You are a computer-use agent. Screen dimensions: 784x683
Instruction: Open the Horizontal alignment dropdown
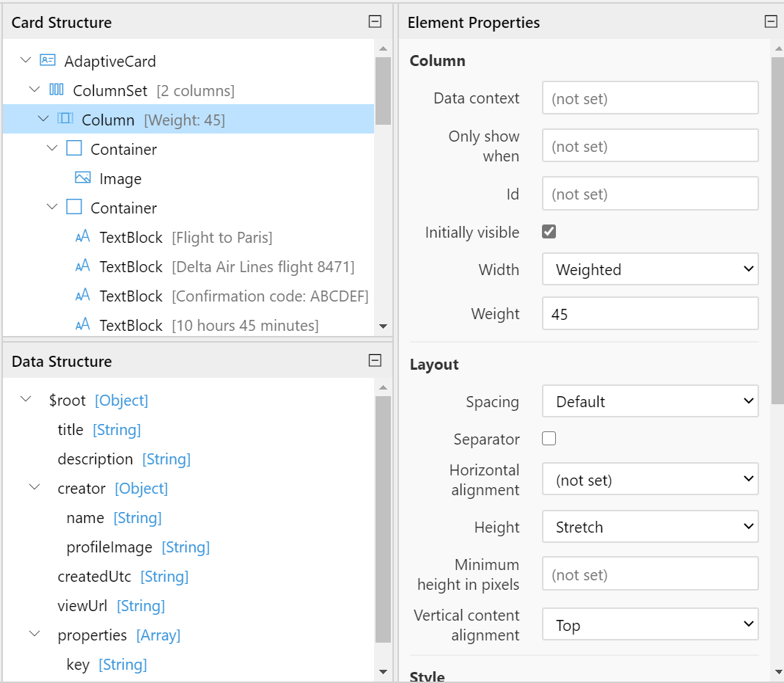click(x=650, y=479)
